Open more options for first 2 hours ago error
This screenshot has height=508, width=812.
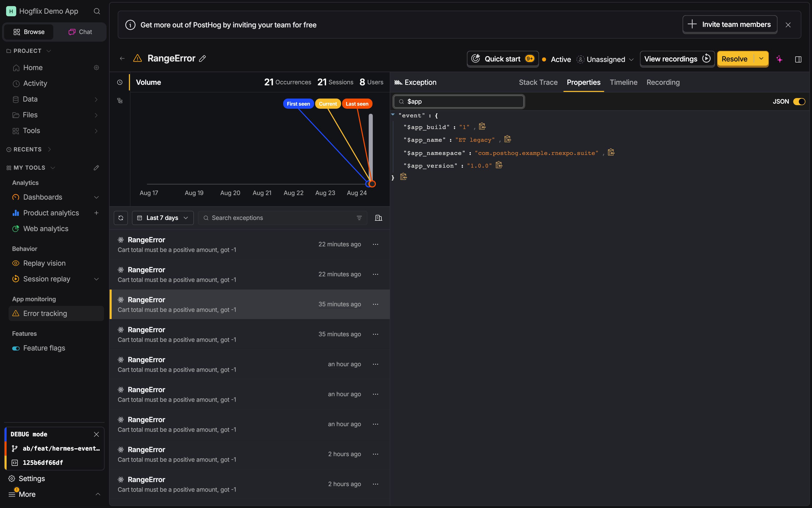(376, 454)
